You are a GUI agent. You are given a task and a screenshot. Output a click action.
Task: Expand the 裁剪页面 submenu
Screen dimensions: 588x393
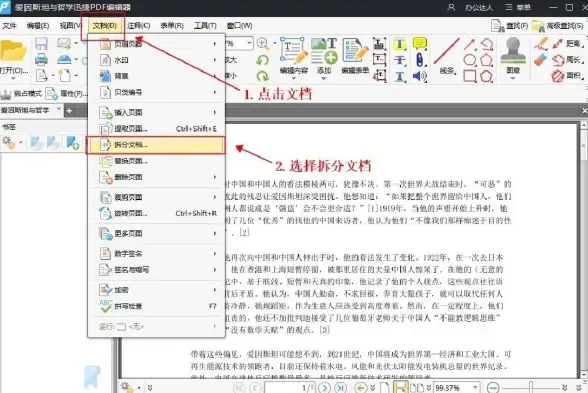coord(156,197)
